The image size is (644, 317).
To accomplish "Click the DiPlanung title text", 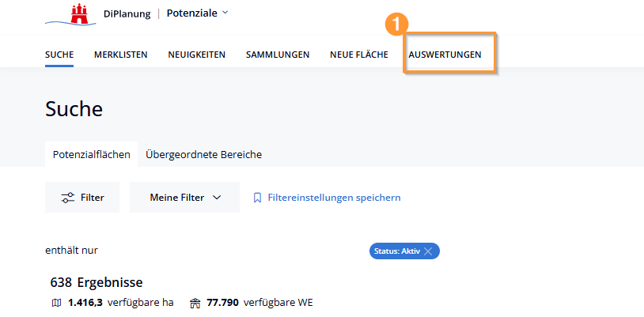I will (125, 13).
